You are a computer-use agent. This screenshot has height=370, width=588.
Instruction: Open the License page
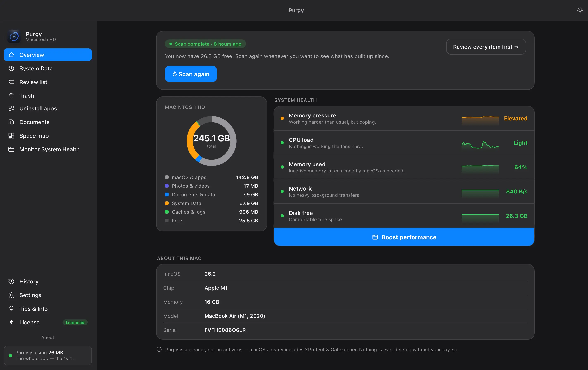(x=48, y=322)
